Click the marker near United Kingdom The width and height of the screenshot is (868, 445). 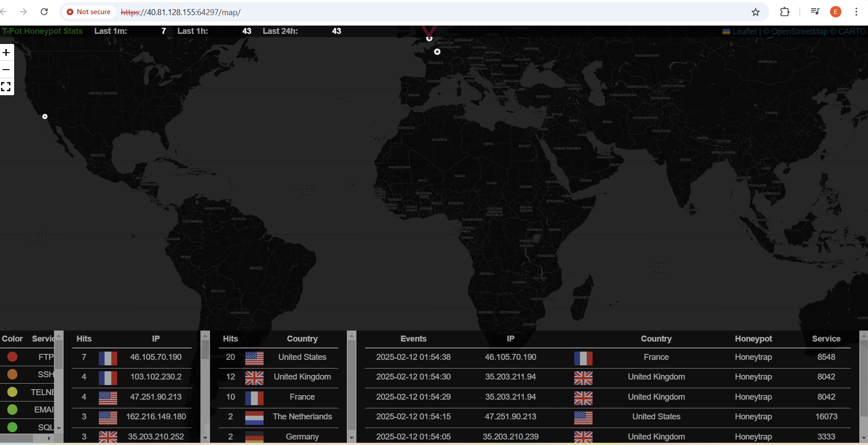pyautogui.click(x=429, y=38)
